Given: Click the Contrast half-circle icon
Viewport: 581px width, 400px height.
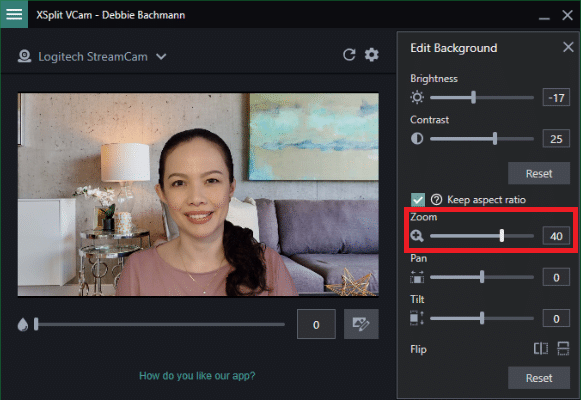Looking at the screenshot, I should (x=417, y=139).
